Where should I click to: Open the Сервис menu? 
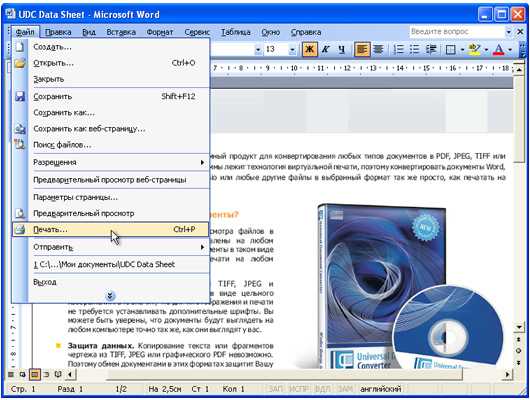[197, 32]
